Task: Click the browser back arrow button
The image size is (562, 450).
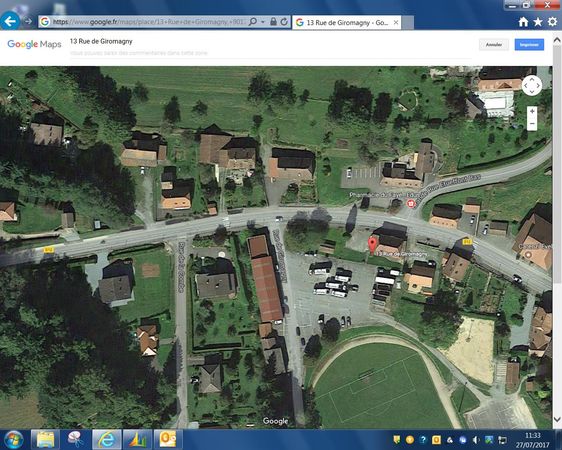Action: coord(10,21)
